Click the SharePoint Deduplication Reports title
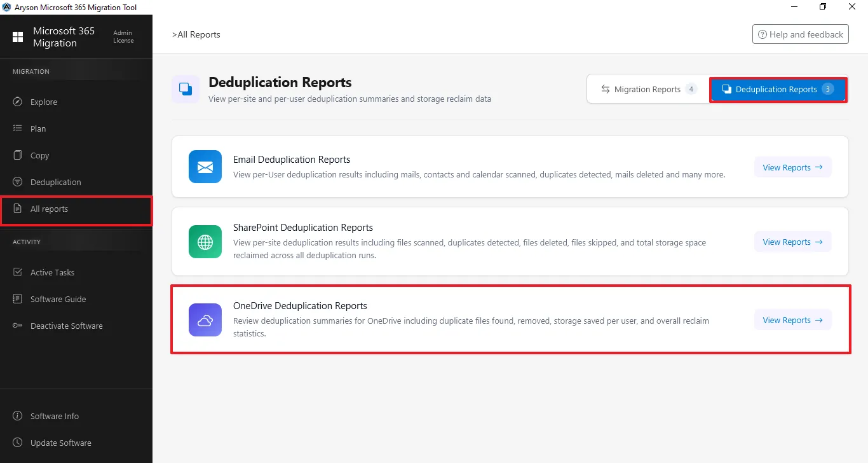868x463 pixels. [x=303, y=227]
